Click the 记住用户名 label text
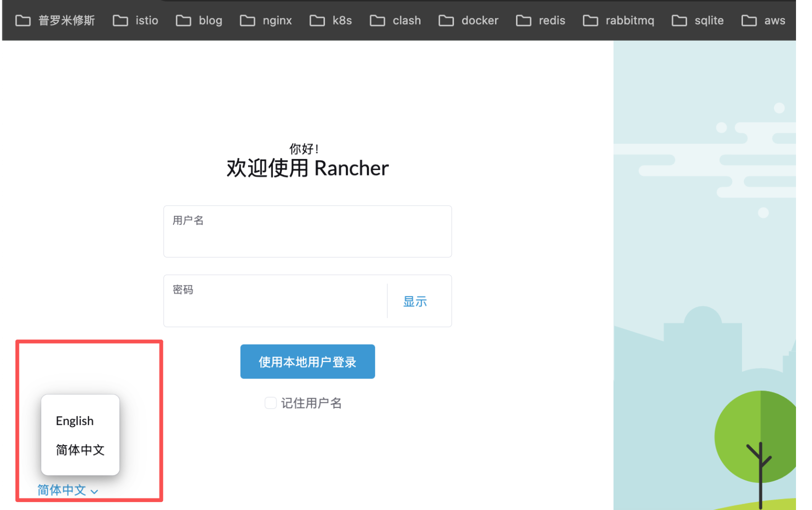Image resolution: width=812 pixels, height=510 pixels. pyautogui.click(x=311, y=403)
